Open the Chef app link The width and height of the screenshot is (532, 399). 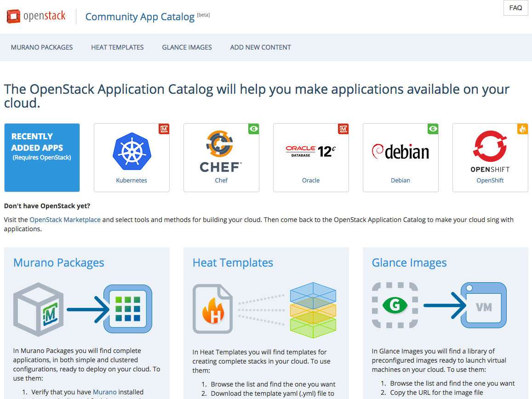221,181
